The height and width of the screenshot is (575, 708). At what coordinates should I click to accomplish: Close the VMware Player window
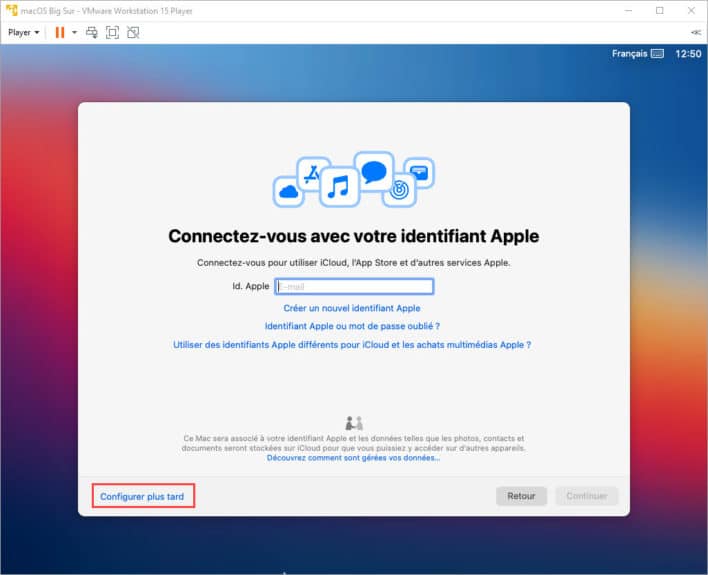[691, 10]
